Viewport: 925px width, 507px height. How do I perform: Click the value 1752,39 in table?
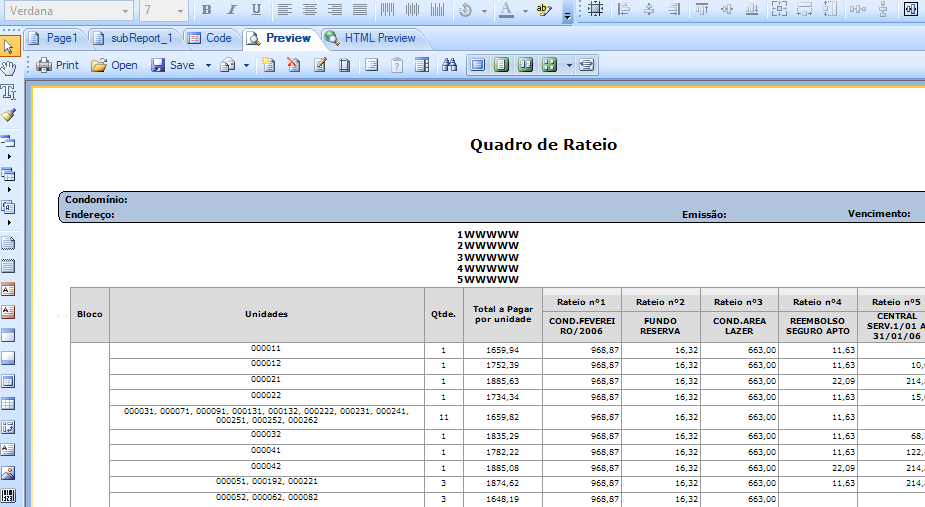(503, 365)
